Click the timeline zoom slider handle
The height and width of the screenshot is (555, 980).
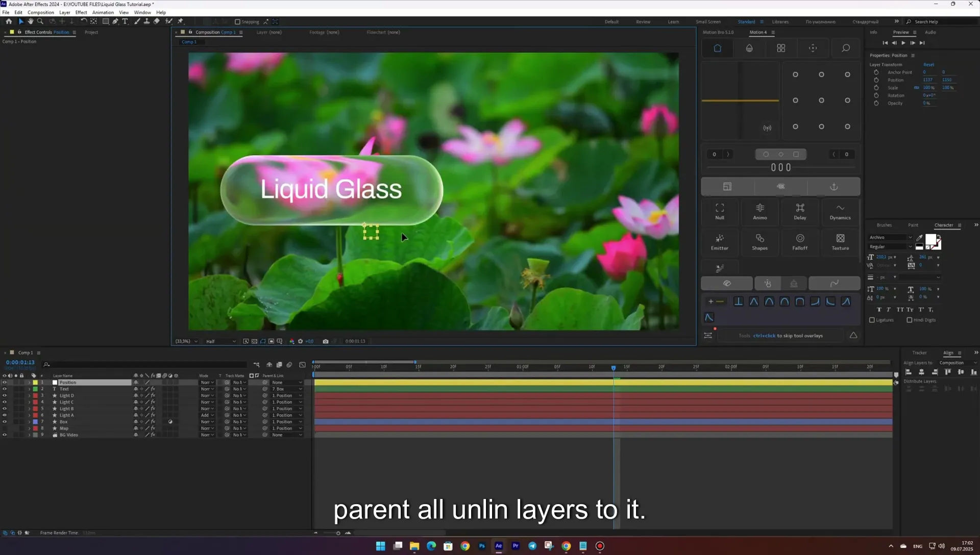338,533
